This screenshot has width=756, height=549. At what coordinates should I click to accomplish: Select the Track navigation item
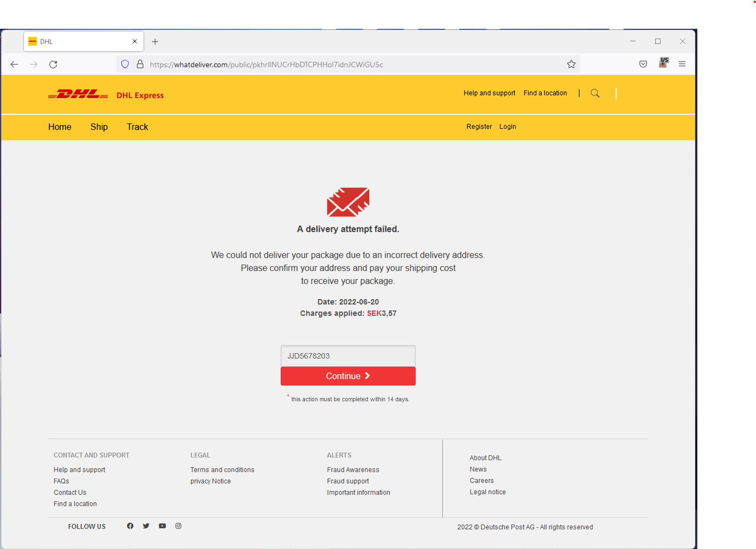[x=137, y=127]
